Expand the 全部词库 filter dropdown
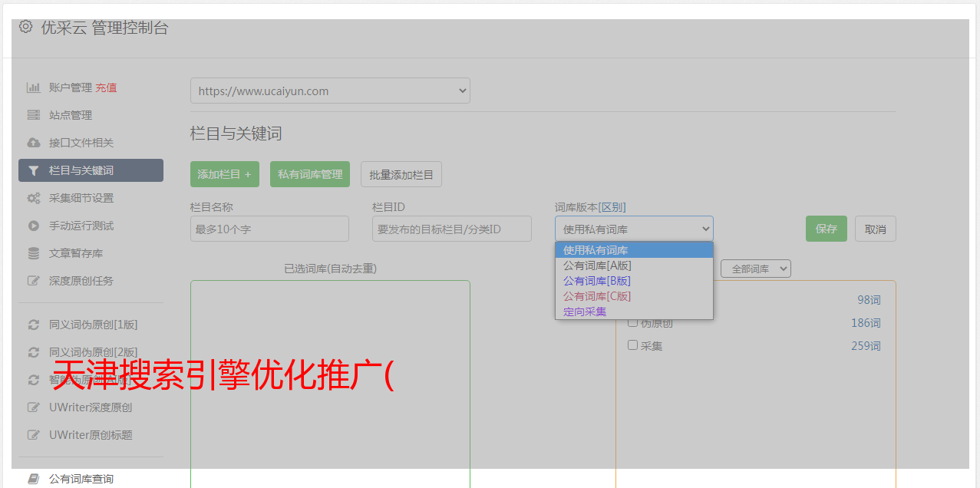Image resolution: width=980 pixels, height=488 pixels. pos(755,269)
